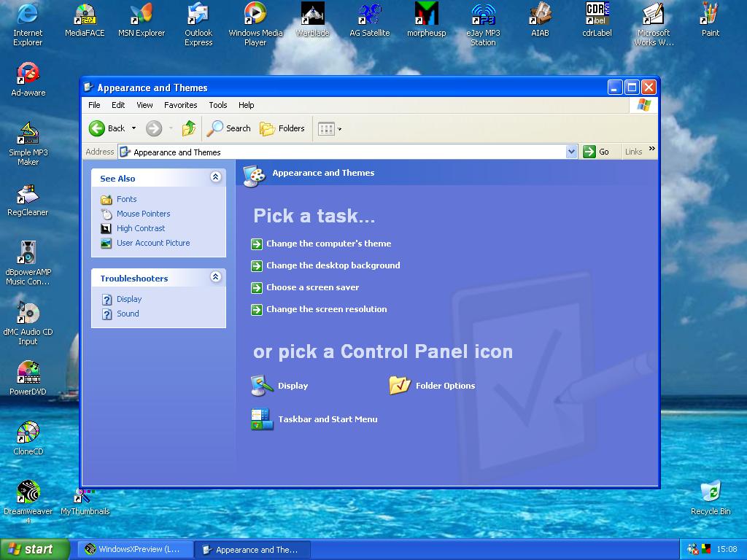The height and width of the screenshot is (560, 747).
Task: Open Windows Media Player desktop icon
Action: 255,14
